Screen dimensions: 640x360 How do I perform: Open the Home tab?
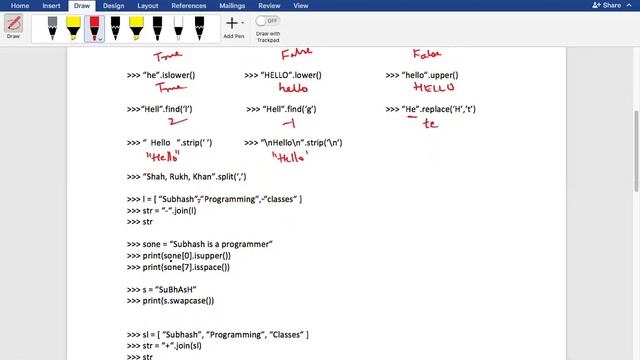(20, 6)
